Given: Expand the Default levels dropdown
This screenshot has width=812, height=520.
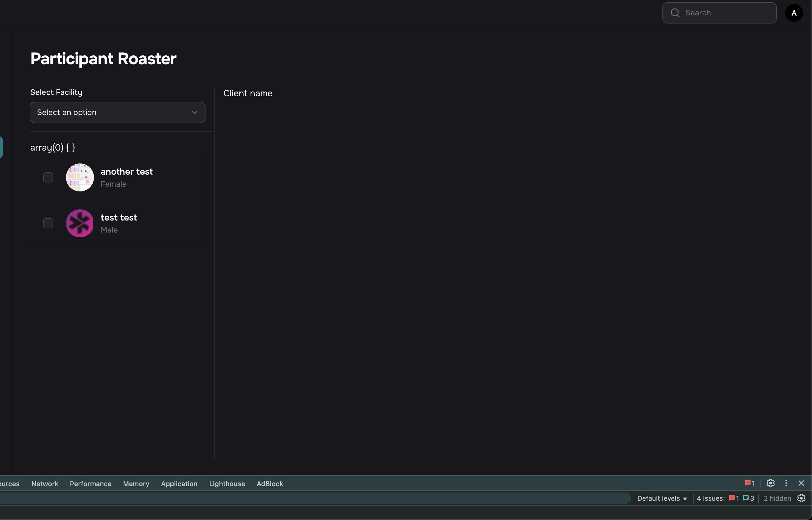Looking at the screenshot, I should [x=662, y=498].
